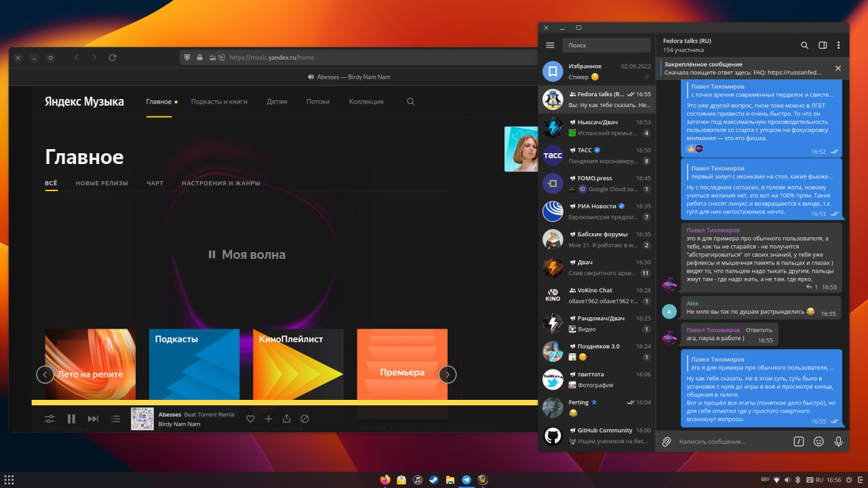
Task: Go back in the browser
Action: (x=77, y=58)
